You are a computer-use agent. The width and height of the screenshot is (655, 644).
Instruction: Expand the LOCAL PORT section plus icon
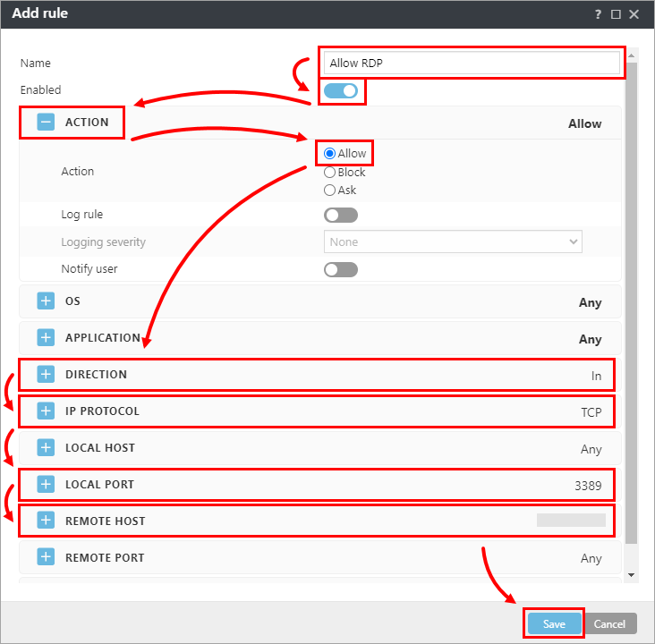click(x=46, y=485)
